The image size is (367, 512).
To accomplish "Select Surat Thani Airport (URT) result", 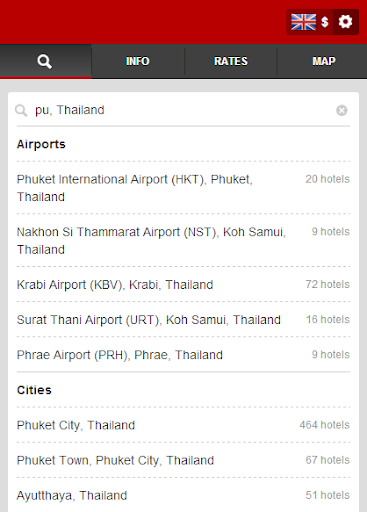I will [x=183, y=319].
